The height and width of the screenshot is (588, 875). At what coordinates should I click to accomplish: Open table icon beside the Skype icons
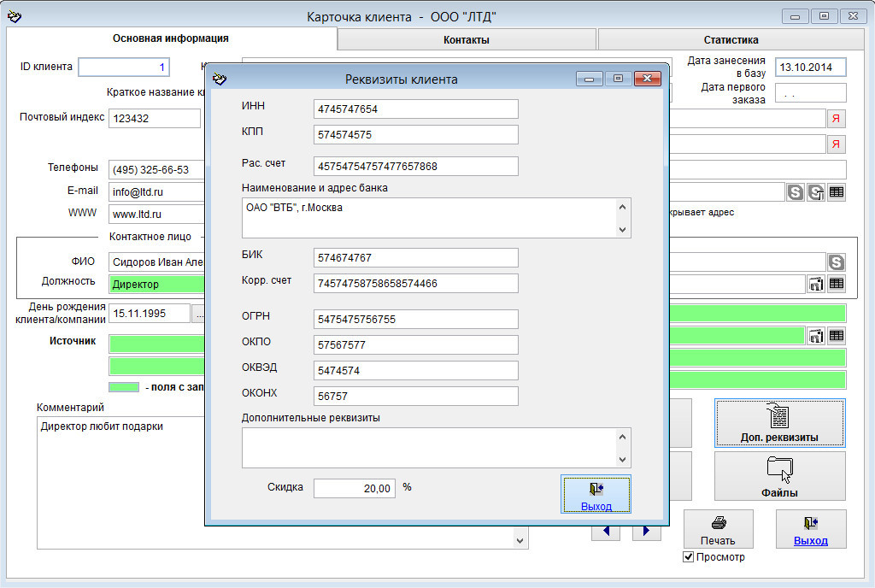pos(837,192)
